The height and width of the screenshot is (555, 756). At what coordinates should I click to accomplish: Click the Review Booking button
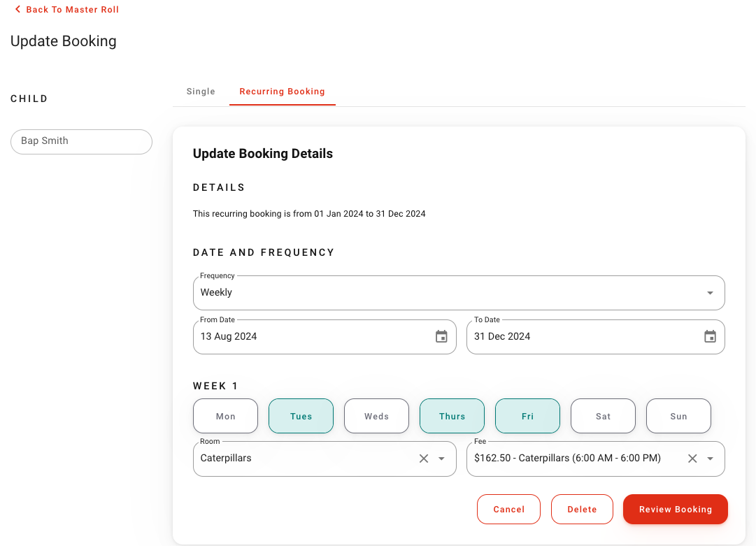[675, 510]
